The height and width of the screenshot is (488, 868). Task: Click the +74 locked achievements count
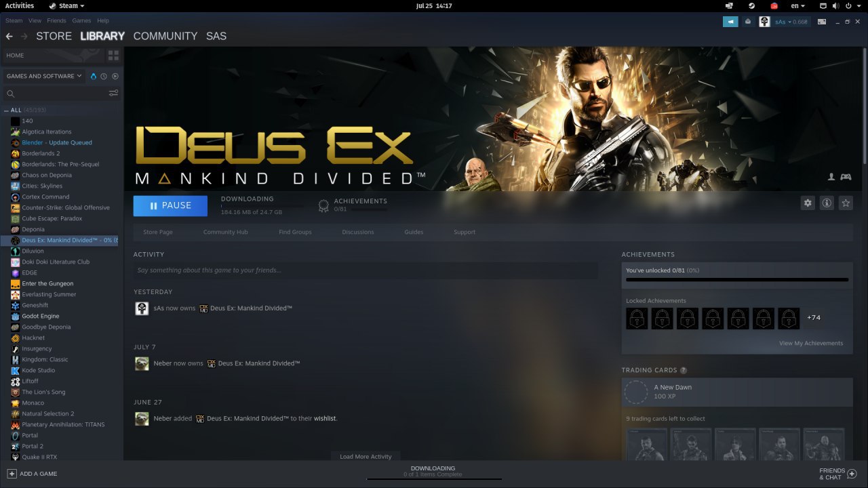tap(814, 317)
